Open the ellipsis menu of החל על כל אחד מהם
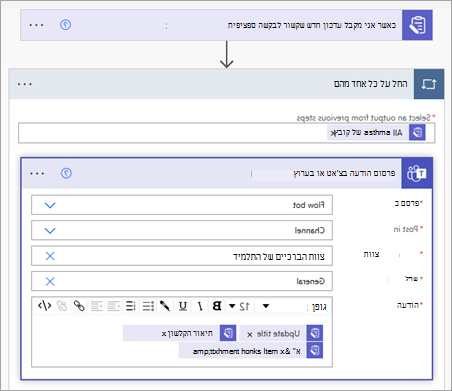 (x=25, y=84)
